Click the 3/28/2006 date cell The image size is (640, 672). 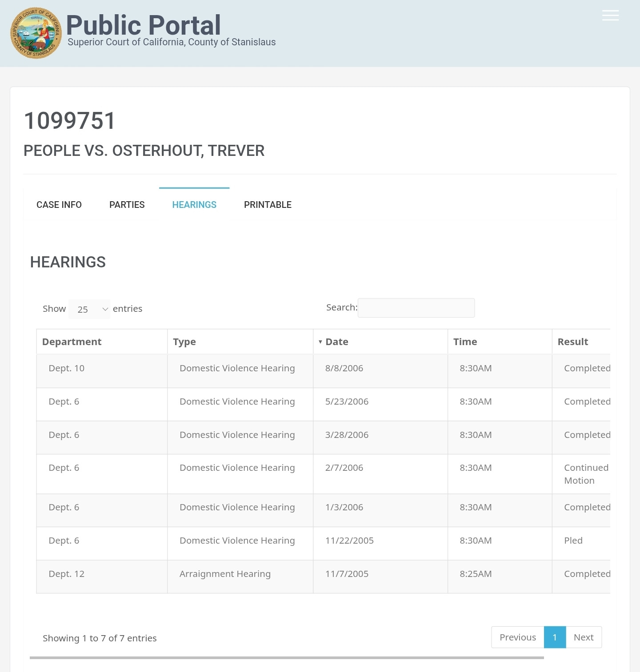pos(380,437)
